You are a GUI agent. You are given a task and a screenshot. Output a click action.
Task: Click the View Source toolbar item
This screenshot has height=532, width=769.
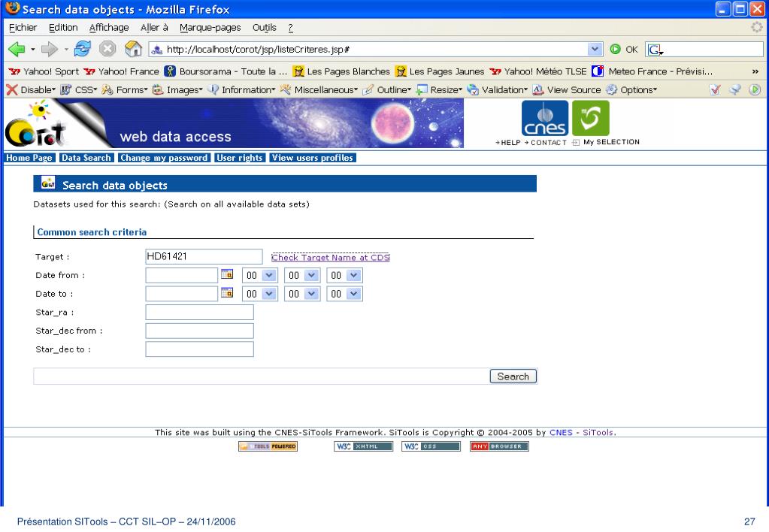click(x=567, y=89)
